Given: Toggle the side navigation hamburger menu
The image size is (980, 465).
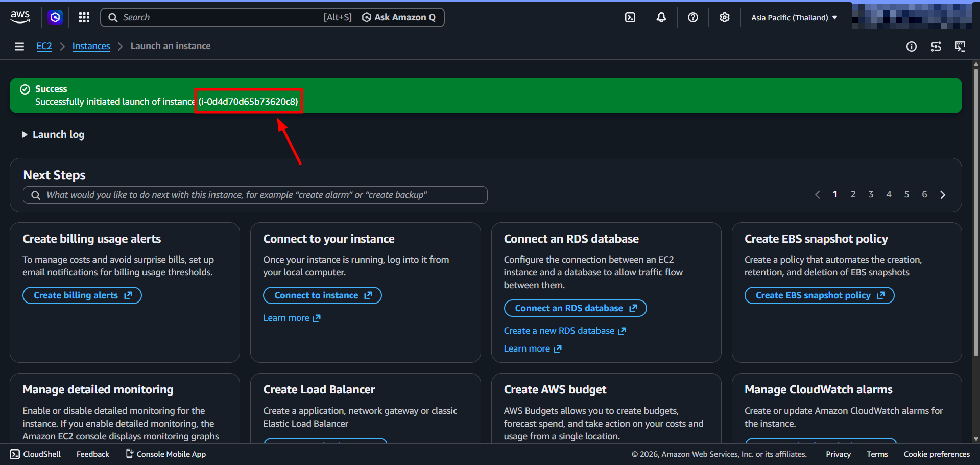Looking at the screenshot, I should click(19, 46).
